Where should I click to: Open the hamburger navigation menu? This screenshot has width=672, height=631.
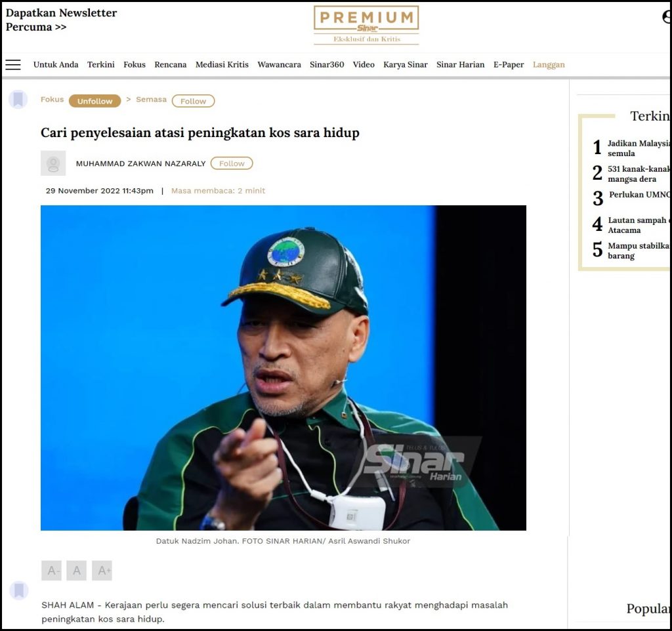click(x=13, y=65)
